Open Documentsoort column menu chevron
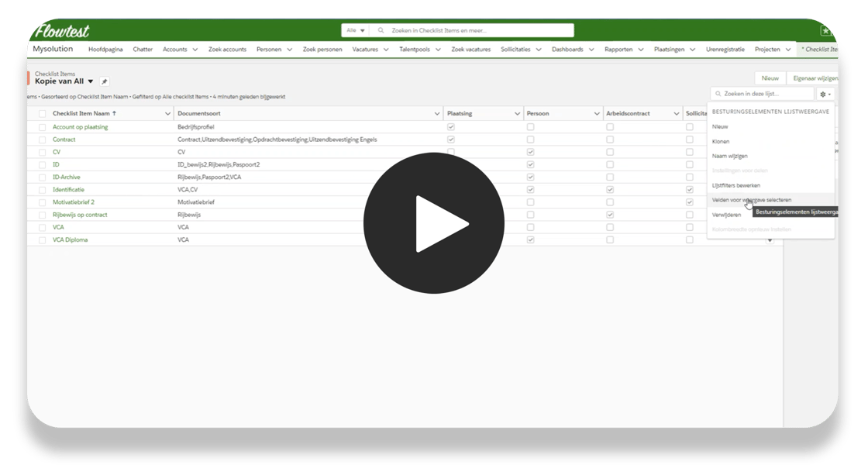 tap(437, 113)
